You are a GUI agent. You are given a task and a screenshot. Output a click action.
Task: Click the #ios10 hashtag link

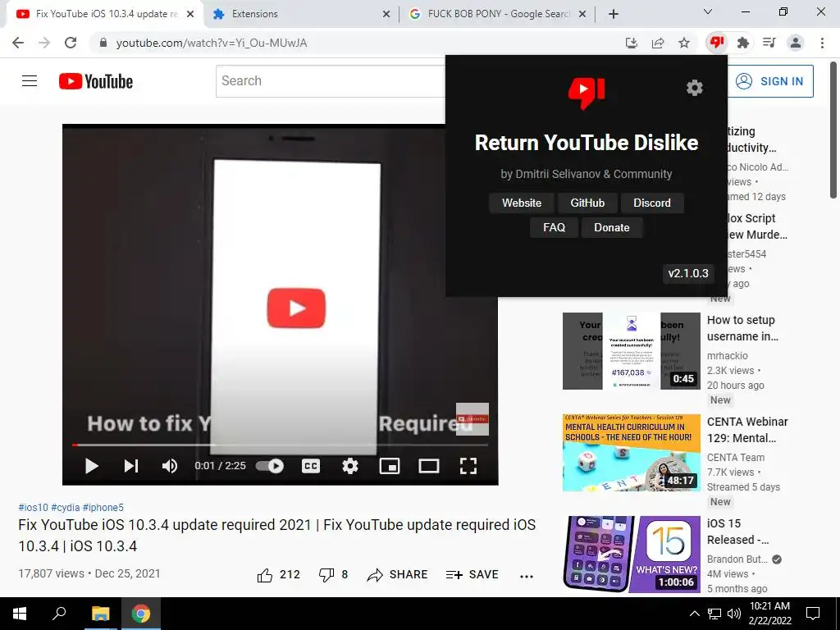tap(33, 507)
